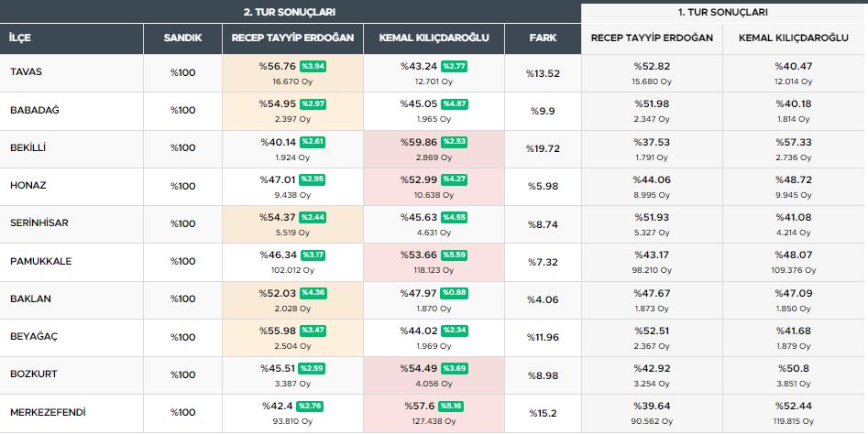Click the 109.376 Oy first round count
The width and height of the screenshot is (868, 434).
pos(793,270)
